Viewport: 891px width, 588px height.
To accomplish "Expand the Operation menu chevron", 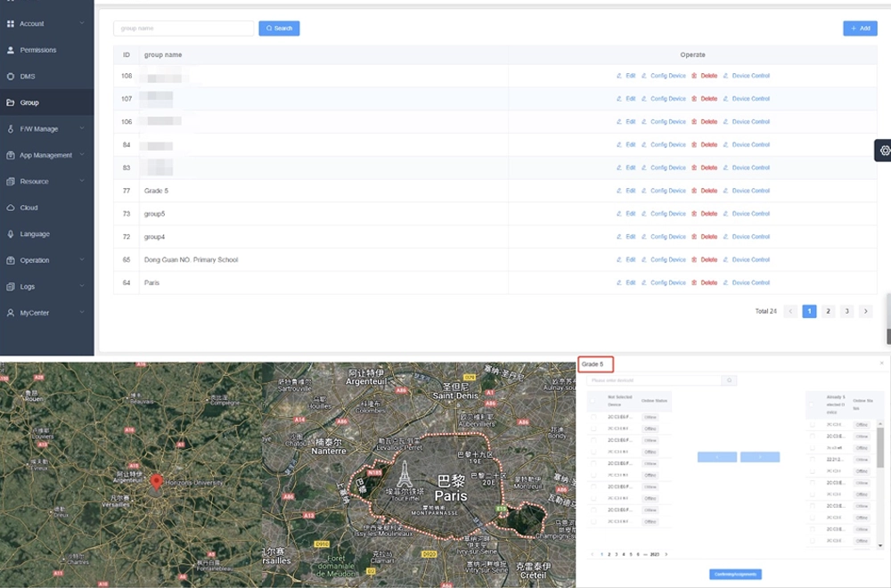I will (82, 259).
